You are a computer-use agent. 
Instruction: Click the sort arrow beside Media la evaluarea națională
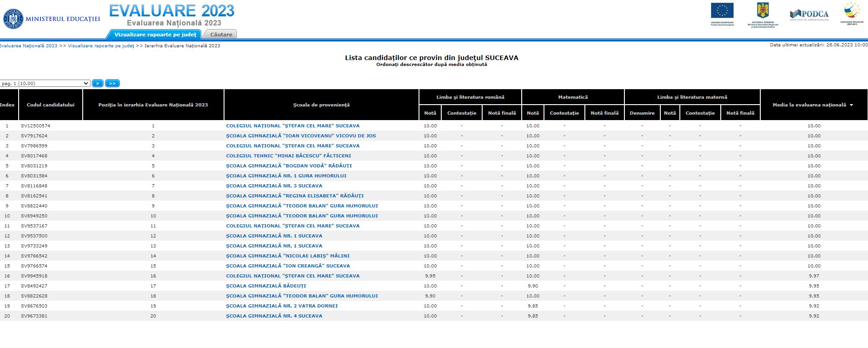pos(851,105)
